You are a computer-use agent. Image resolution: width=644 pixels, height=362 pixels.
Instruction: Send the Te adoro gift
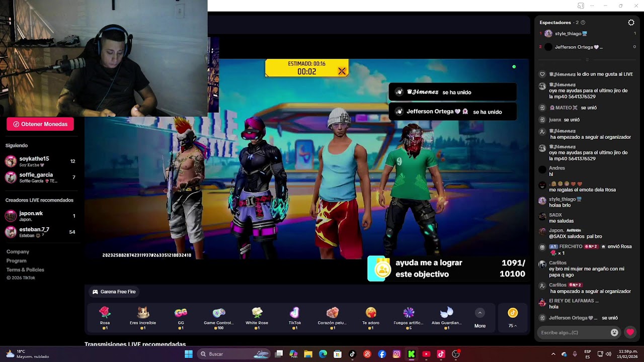tap(371, 318)
